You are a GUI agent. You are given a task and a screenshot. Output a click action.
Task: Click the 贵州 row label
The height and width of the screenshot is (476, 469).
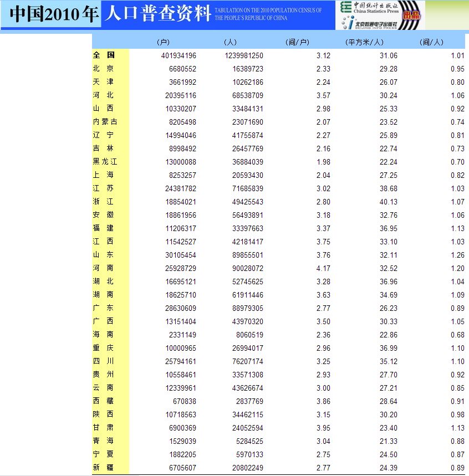click(103, 374)
